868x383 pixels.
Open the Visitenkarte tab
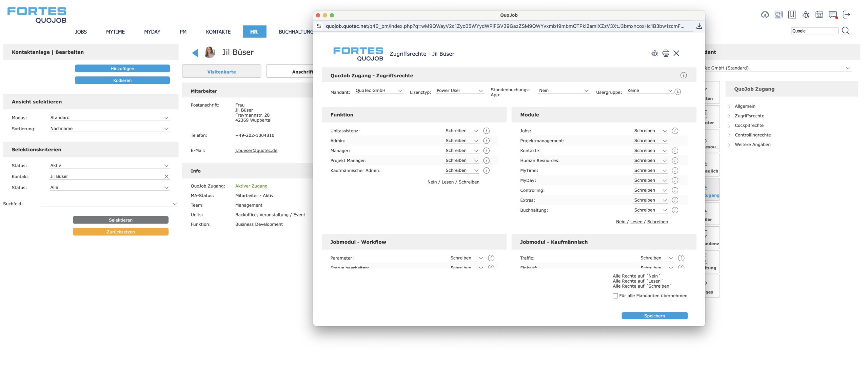[221, 72]
